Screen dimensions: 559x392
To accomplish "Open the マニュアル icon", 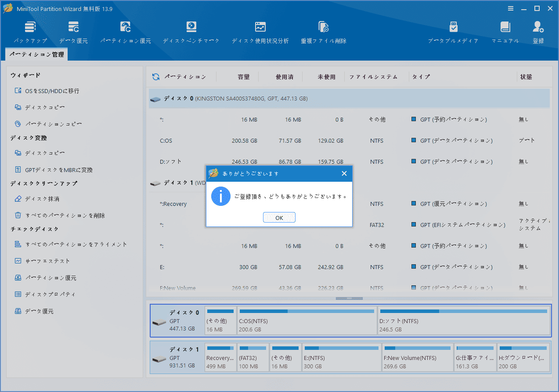I will point(505,32).
